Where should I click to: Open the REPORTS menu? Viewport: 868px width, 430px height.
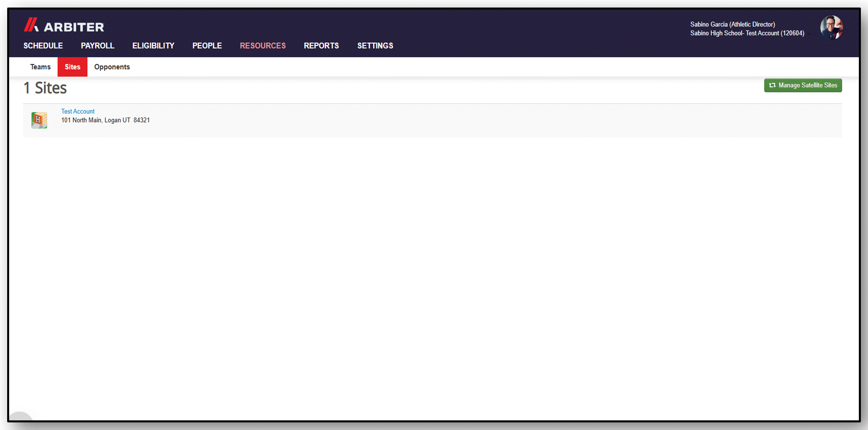321,46
